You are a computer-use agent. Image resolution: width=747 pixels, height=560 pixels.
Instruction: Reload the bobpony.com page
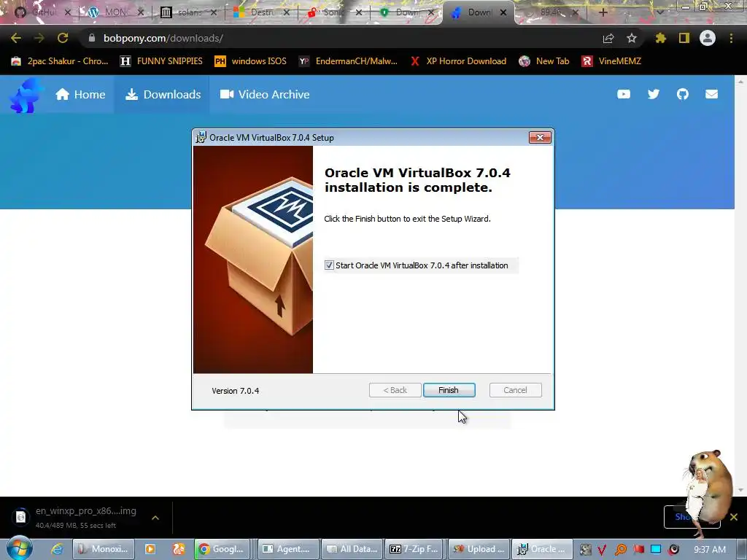click(x=63, y=38)
